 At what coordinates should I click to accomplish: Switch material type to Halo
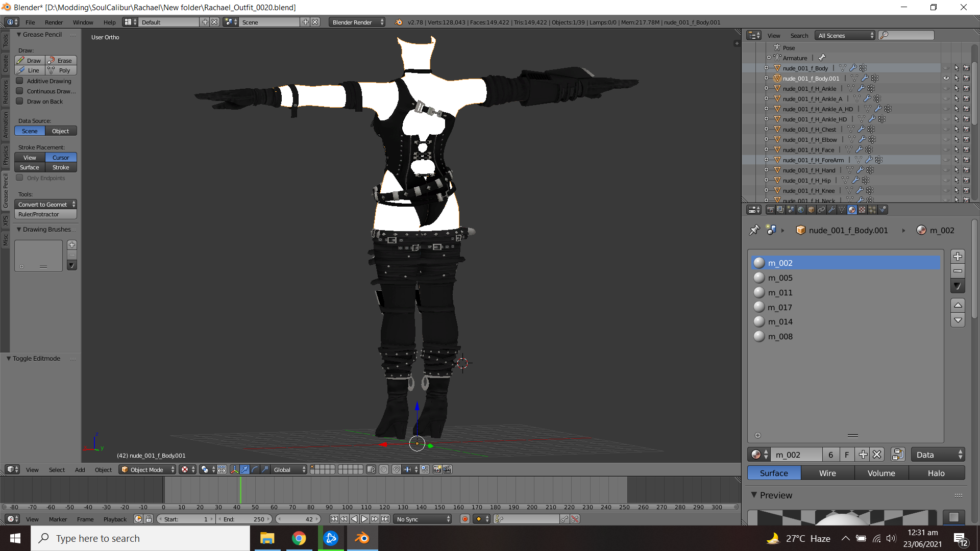[936, 473]
